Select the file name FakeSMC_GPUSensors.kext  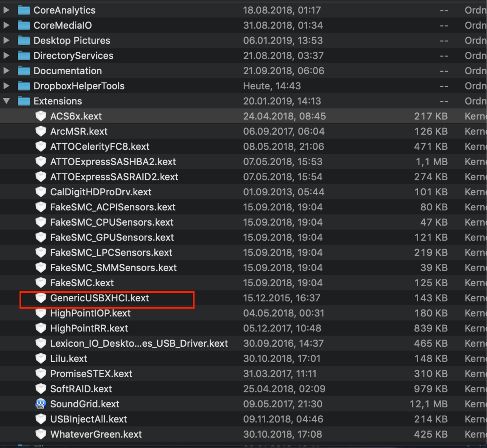click(112, 237)
